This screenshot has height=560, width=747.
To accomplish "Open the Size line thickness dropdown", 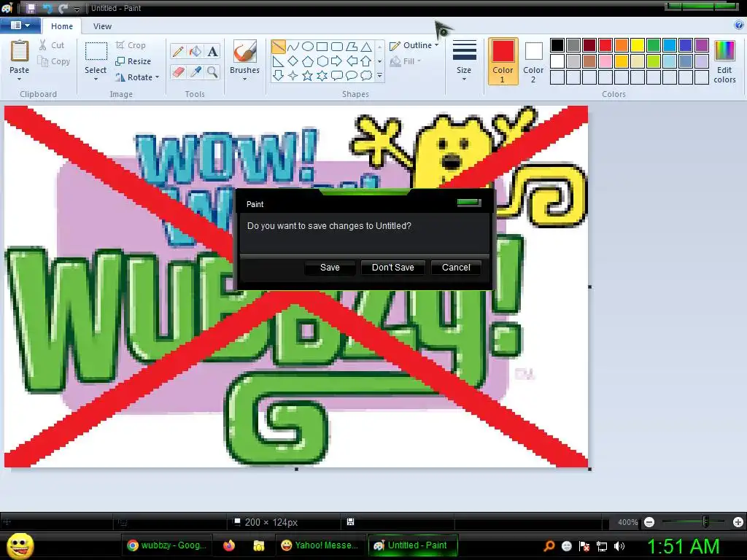I will 464,61.
